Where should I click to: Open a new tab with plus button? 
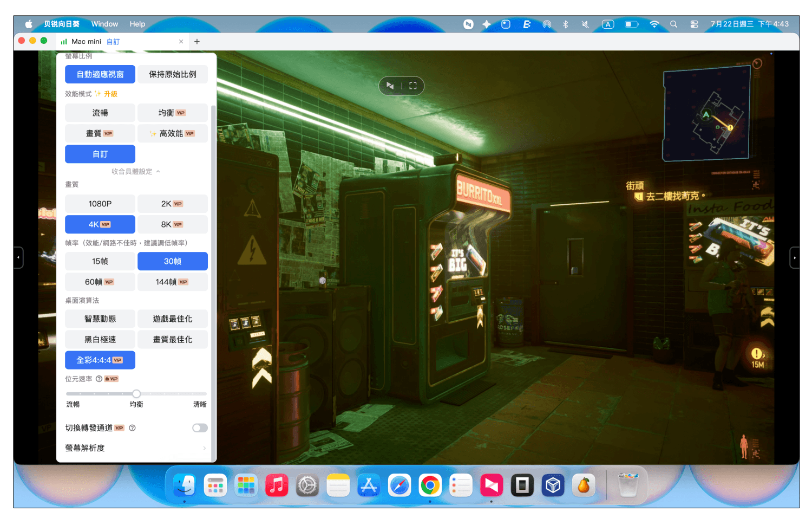point(197,41)
